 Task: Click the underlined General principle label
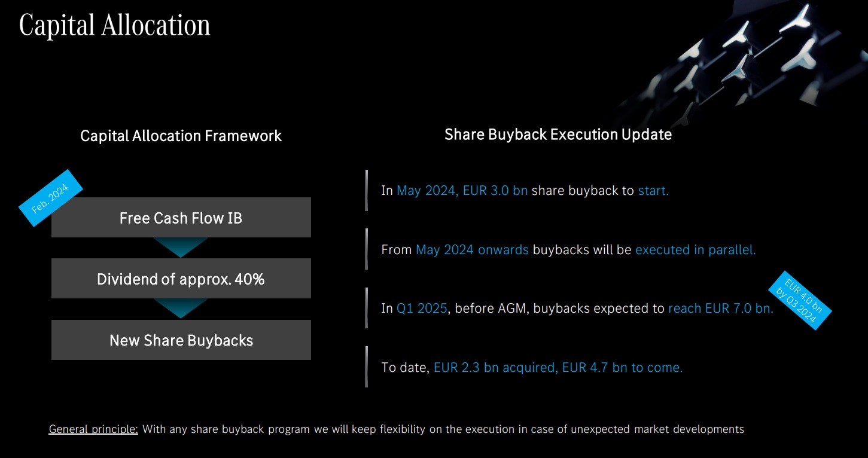(93, 429)
